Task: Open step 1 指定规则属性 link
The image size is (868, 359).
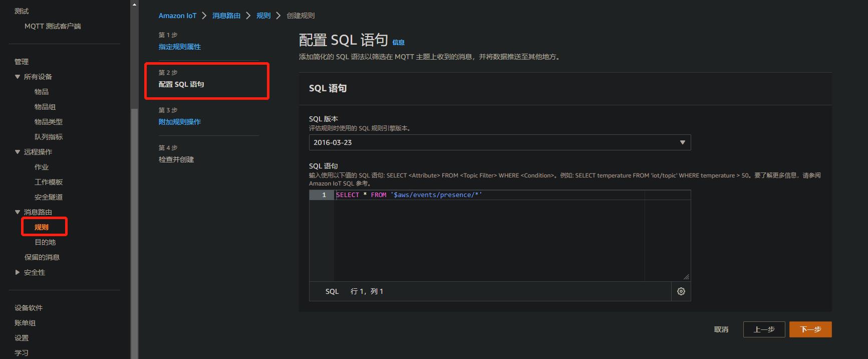Action: (180, 47)
